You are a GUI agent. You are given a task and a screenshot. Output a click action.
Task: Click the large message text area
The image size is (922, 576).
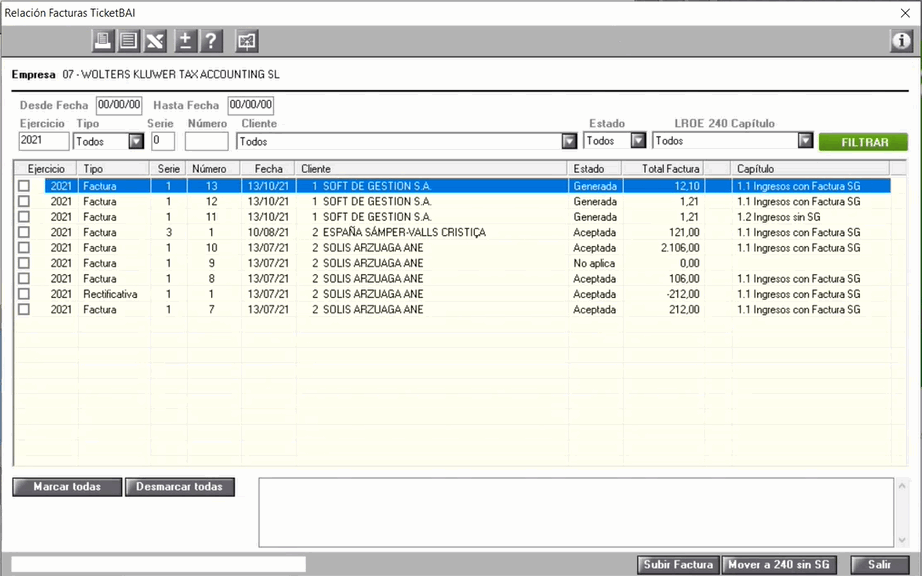point(576,512)
